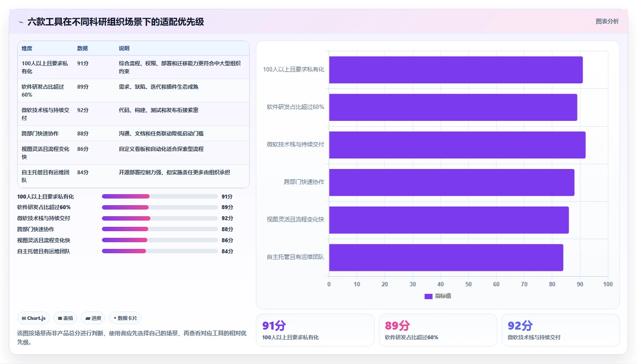Click the lightning icon beside the title
This screenshot has width=637, height=364.
[21, 22]
